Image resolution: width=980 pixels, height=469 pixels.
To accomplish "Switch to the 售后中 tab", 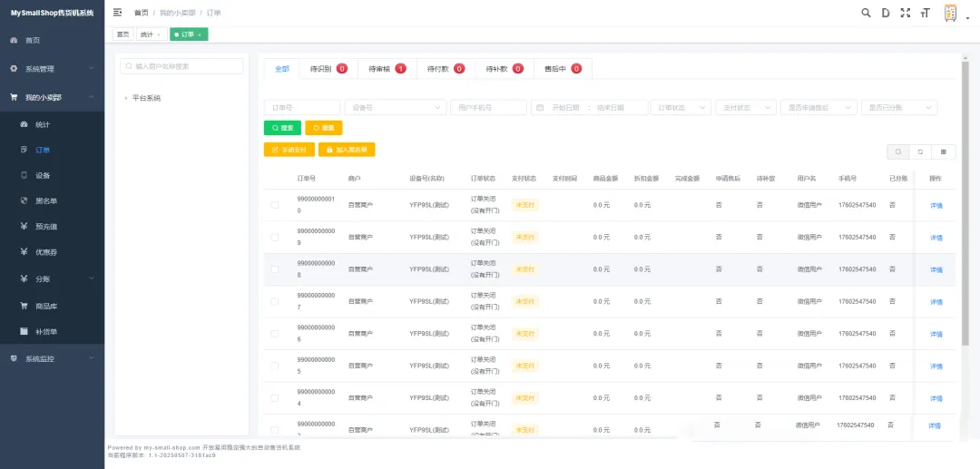I will click(x=563, y=69).
